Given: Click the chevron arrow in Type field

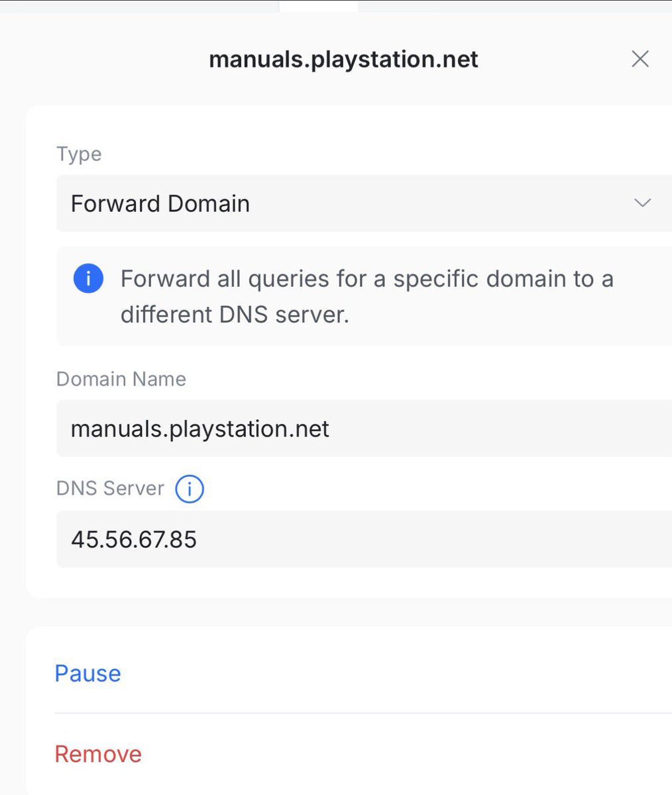Looking at the screenshot, I should [642, 203].
